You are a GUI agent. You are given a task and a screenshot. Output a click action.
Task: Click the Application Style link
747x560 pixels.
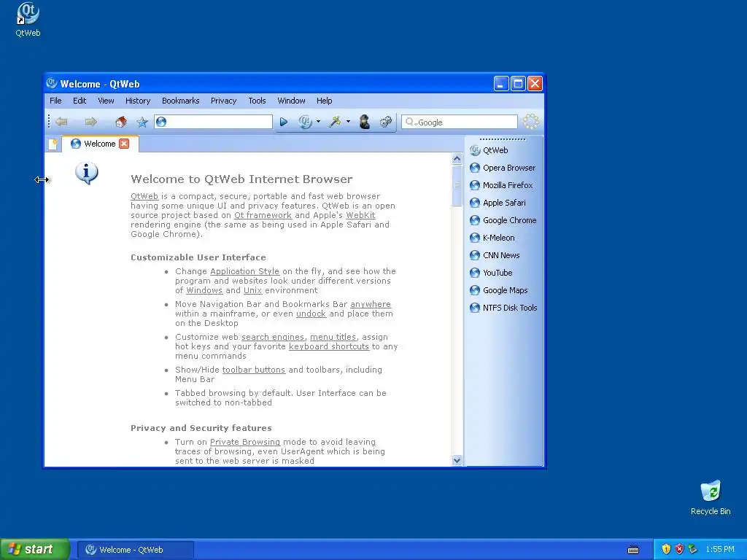tap(245, 271)
